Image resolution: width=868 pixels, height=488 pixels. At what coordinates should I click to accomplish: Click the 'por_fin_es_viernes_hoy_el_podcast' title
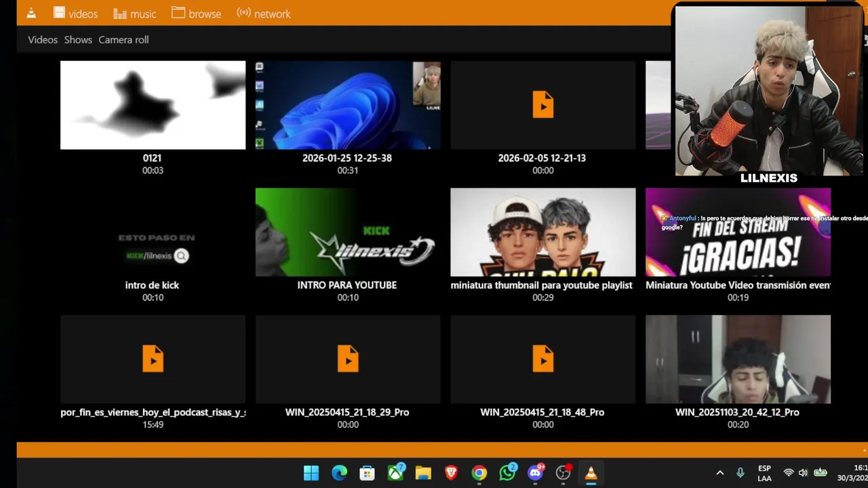[153, 412]
